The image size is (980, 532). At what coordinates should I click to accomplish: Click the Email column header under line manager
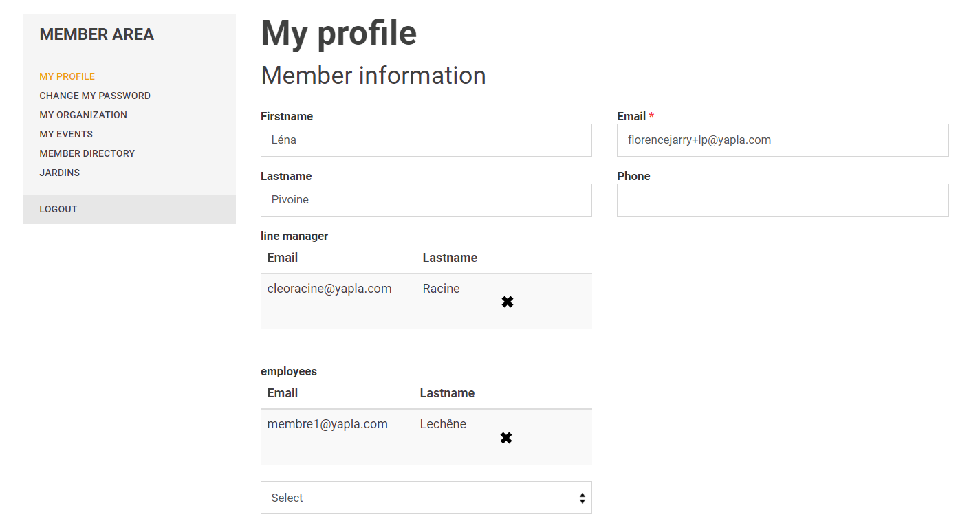[x=283, y=258]
